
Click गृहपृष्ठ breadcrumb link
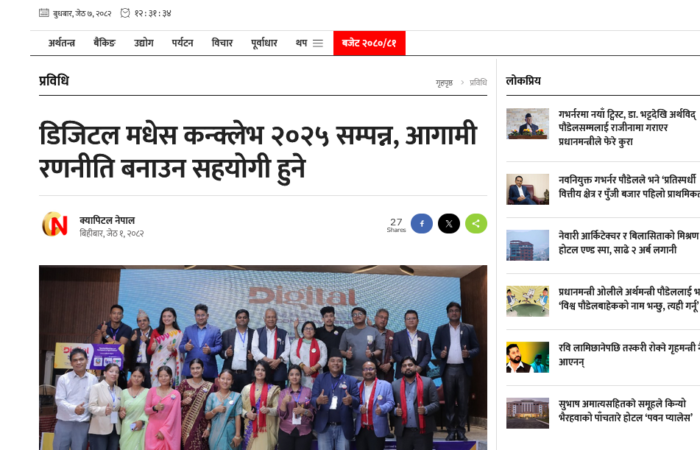444,83
